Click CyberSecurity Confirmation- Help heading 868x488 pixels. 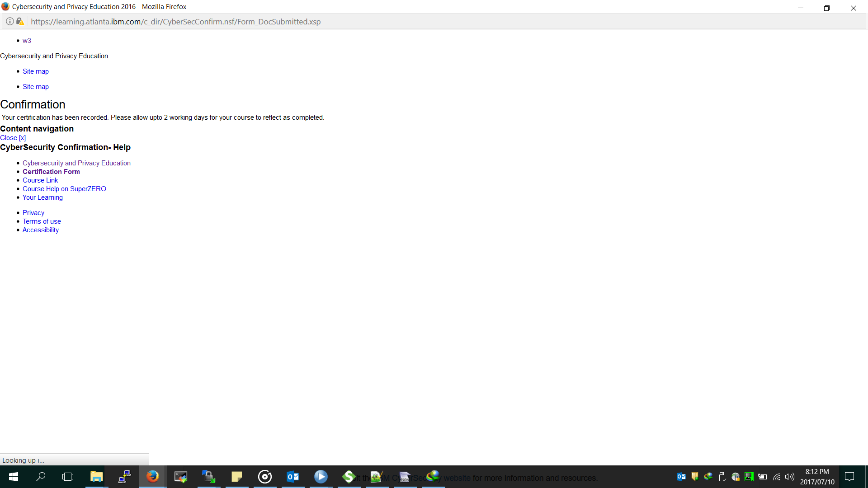pyautogui.click(x=65, y=147)
